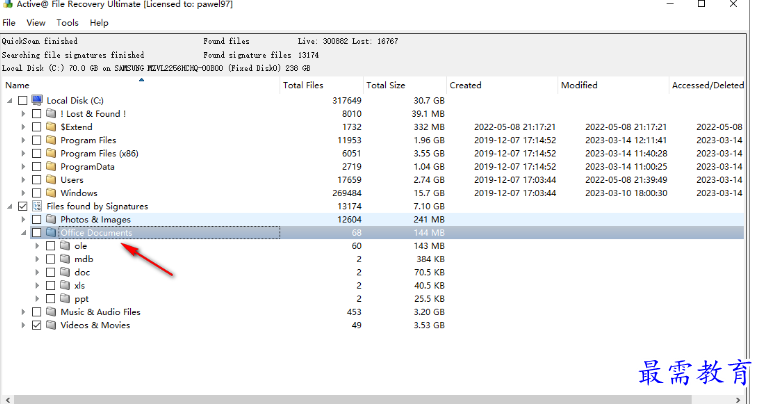The width and height of the screenshot is (760, 404).
Task: Click the doc folder icon
Action: [x=65, y=272]
